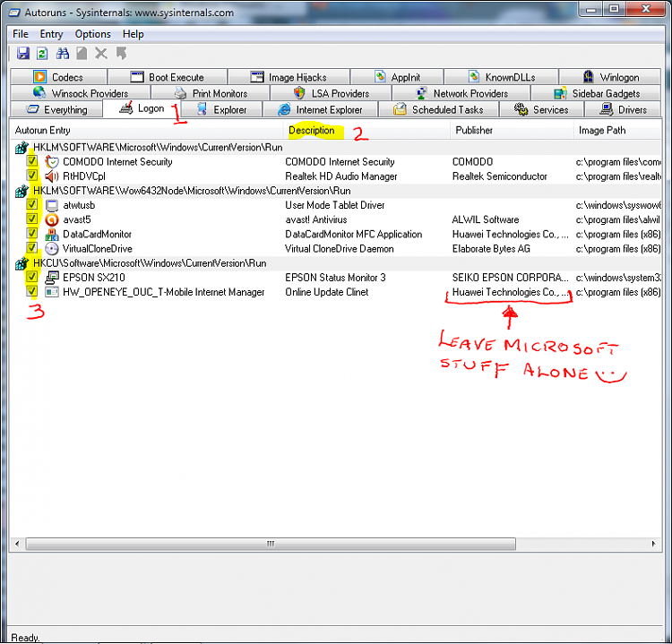The height and width of the screenshot is (644, 672).
Task: Click 'EPSON Status Monitor 3' description
Action: (336, 278)
